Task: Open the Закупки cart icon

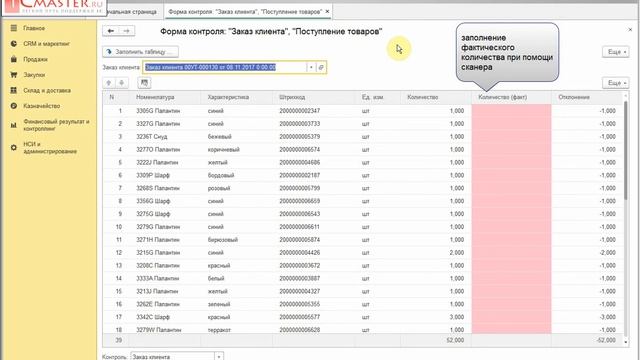Action: [13, 75]
